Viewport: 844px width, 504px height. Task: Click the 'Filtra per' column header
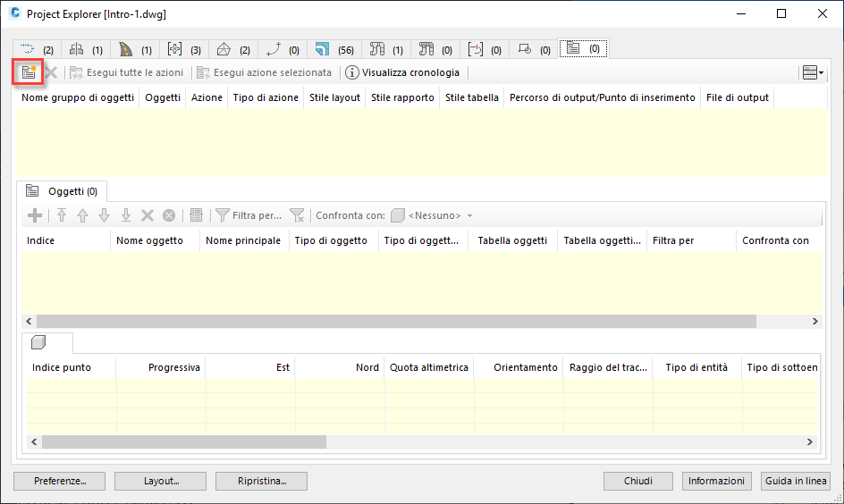point(691,240)
